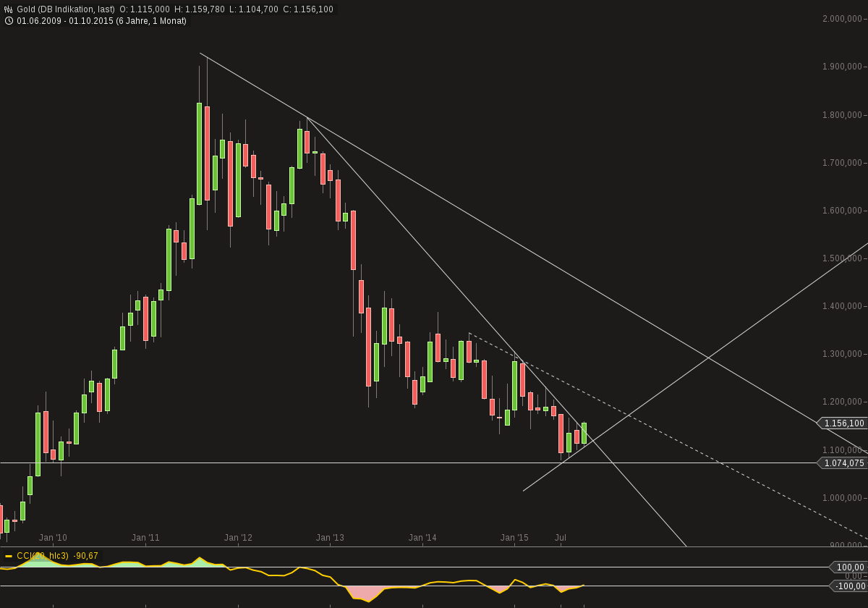The image size is (868, 608).
Task: Toggle the CCI(20, hlc3) indicator legend
Action: point(43,557)
